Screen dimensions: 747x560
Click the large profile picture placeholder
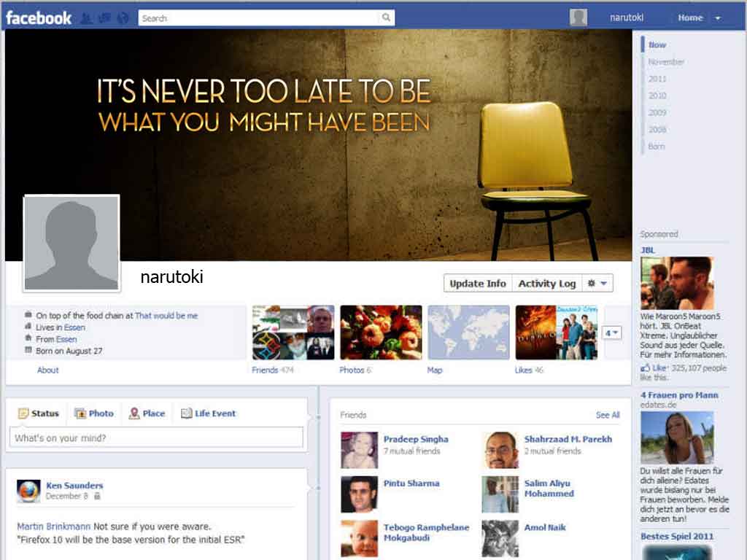click(x=71, y=243)
